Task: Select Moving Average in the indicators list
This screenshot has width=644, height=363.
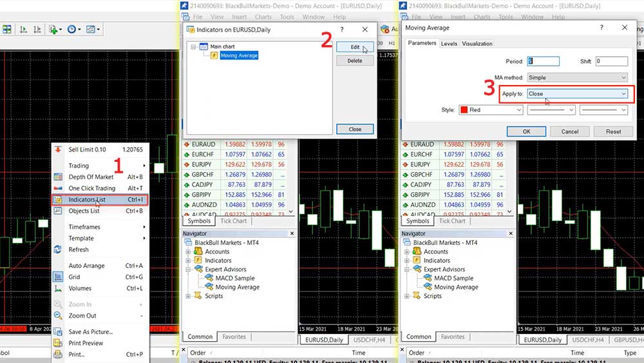Action: coord(239,55)
